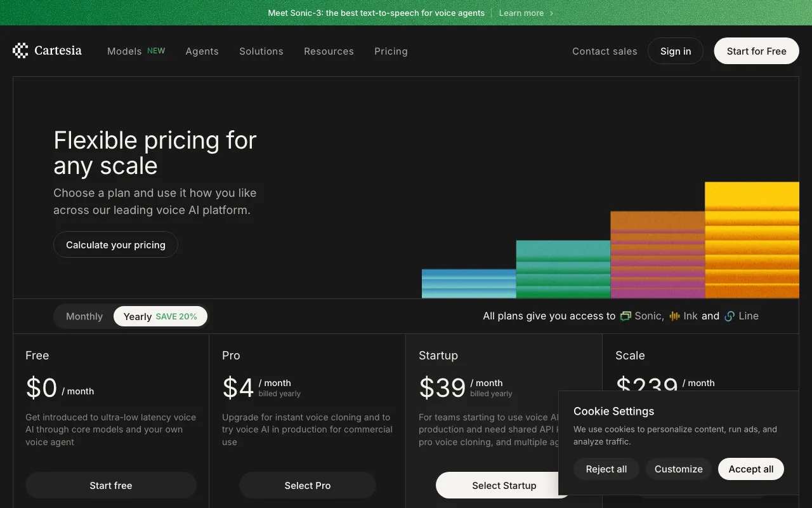Image resolution: width=812 pixels, height=508 pixels.
Task: Switch billing to Monthly
Action: click(x=84, y=316)
